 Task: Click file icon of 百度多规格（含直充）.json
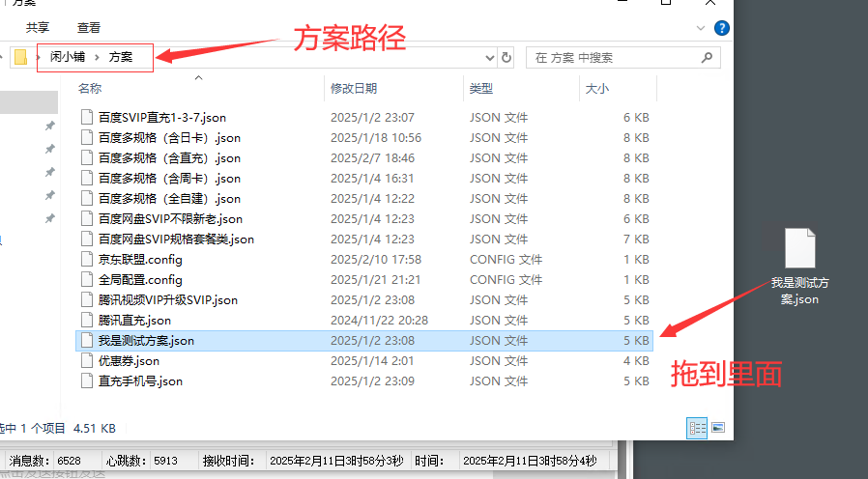(87, 158)
